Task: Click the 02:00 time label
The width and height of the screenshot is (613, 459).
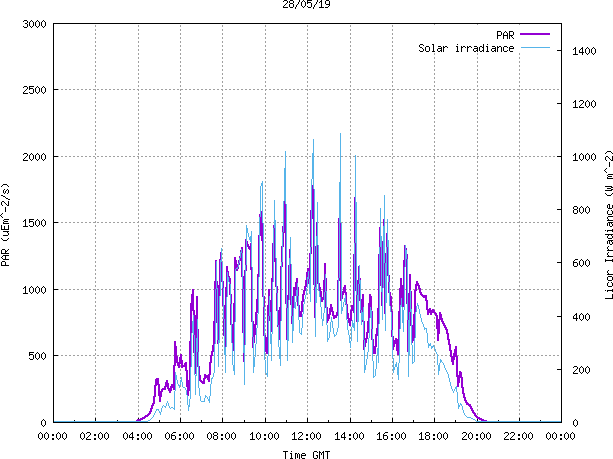Action: [95, 436]
